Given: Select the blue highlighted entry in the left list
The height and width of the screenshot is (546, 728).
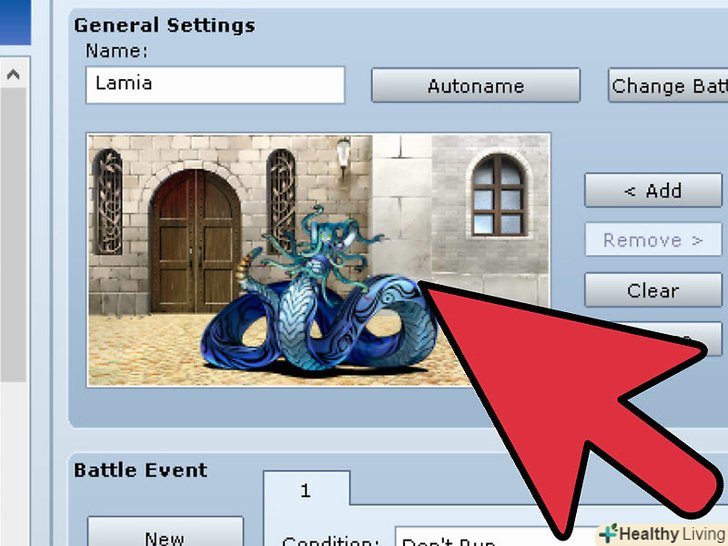Looking at the screenshot, I should point(15,22).
